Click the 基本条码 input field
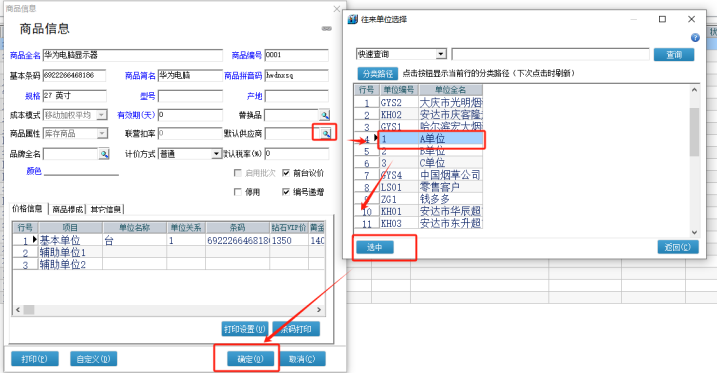This screenshot has height=374, width=718. [74, 76]
